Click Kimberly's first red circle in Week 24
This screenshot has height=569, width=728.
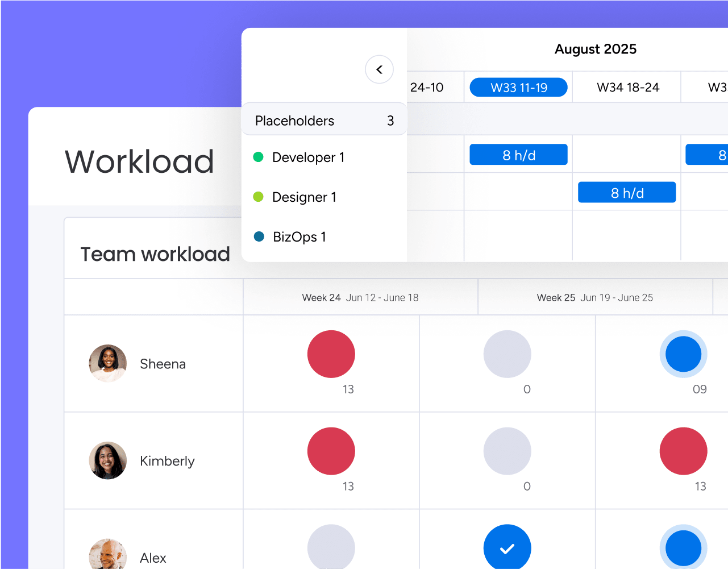(331, 451)
